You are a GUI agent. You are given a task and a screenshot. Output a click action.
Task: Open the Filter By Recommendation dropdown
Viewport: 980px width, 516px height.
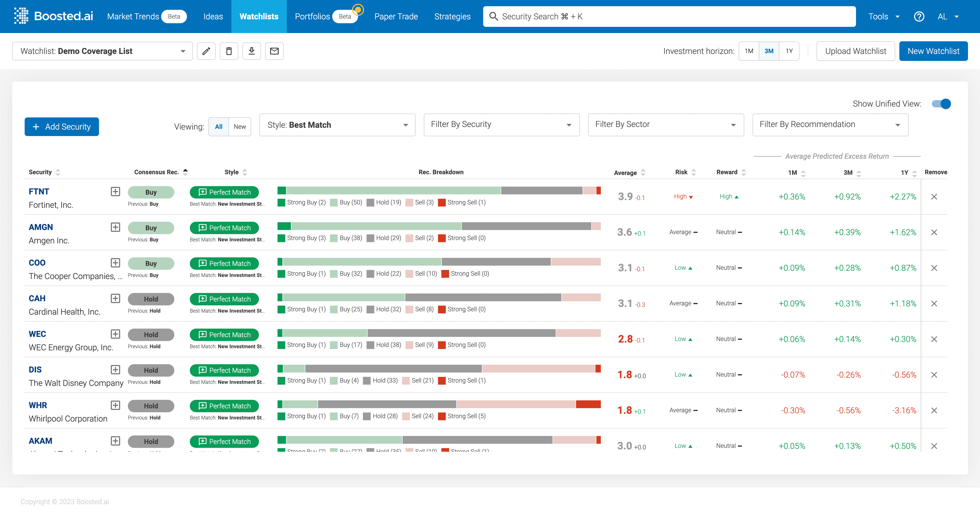[830, 125]
